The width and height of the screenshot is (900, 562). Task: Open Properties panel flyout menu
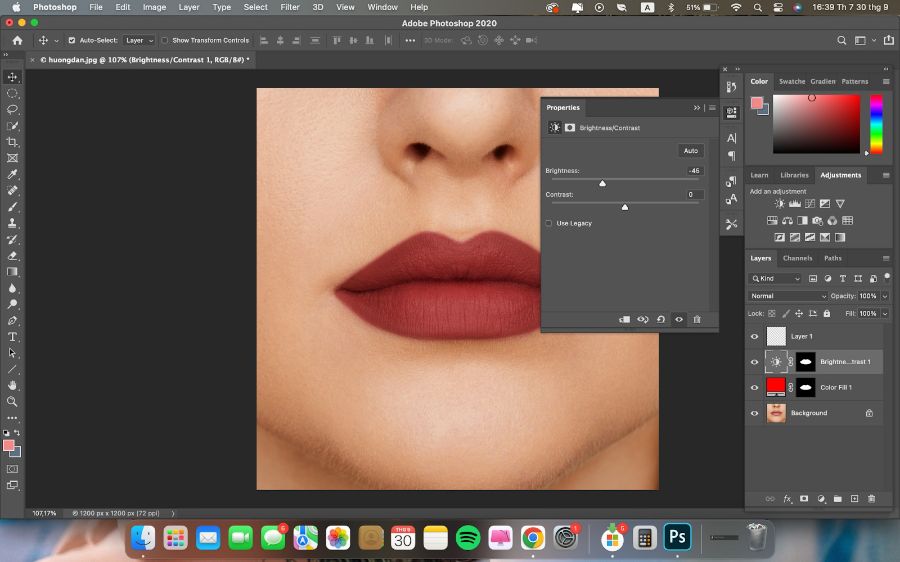[x=712, y=107]
